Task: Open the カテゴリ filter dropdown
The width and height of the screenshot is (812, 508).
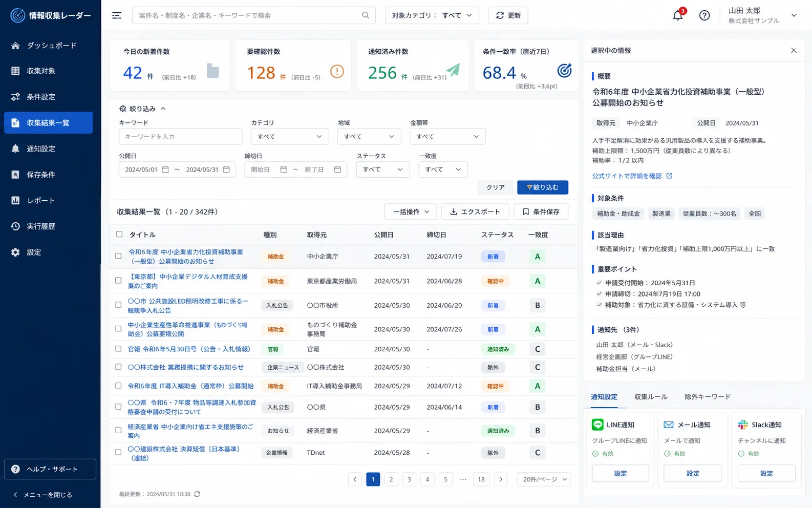Action: click(x=290, y=137)
